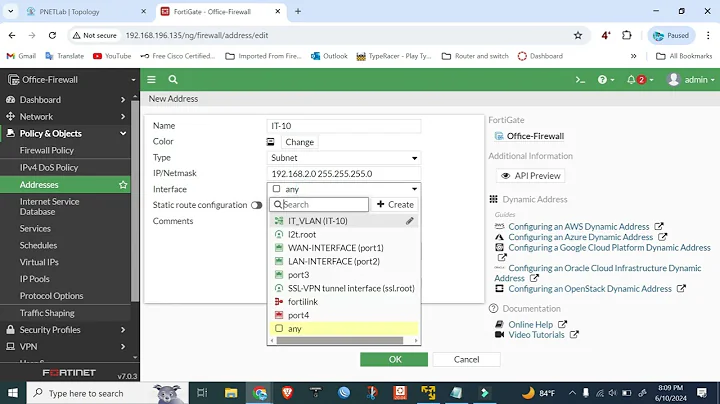Open the Online Help link
The image size is (720, 404).
[530, 324]
